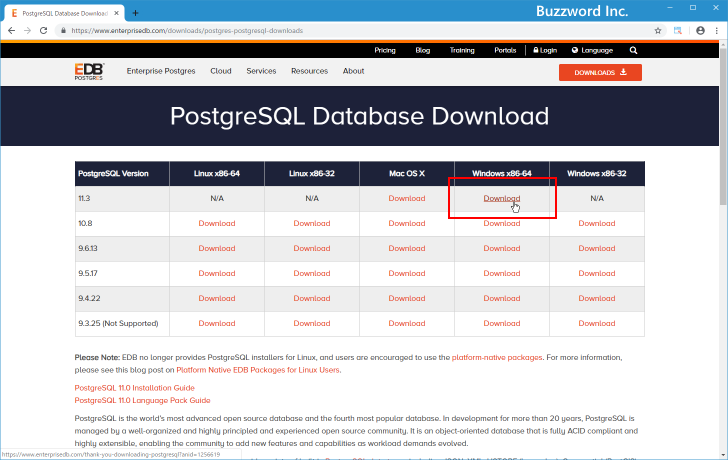Click the Login link
Image resolution: width=728 pixels, height=460 pixels.
click(545, 50)
